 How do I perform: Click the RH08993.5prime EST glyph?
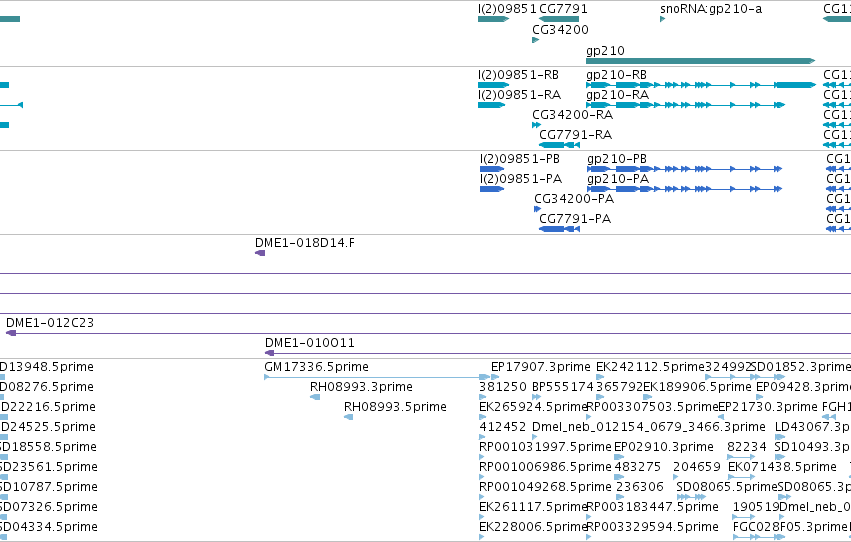[x=348, y=417]
